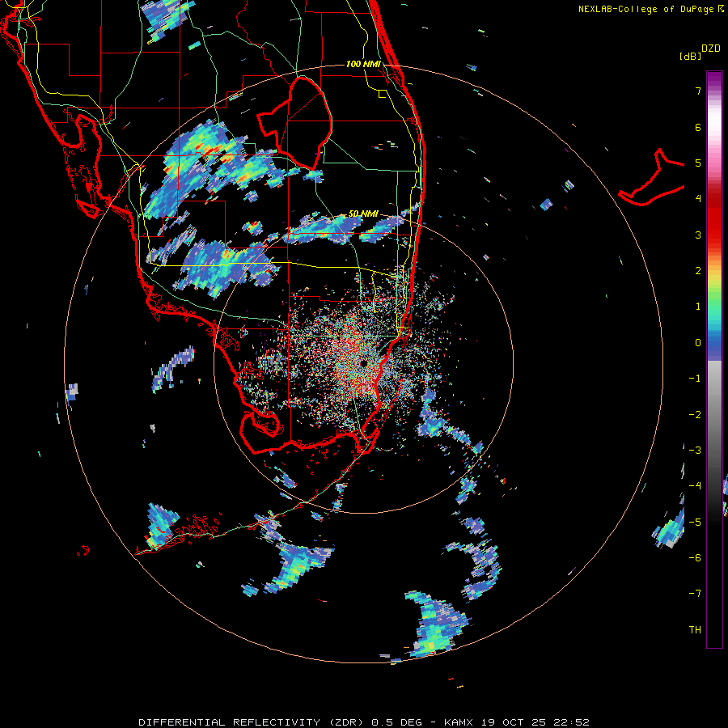Click the 5 dB tick on the scale
The image size is (728, 728).
(698, 163)
